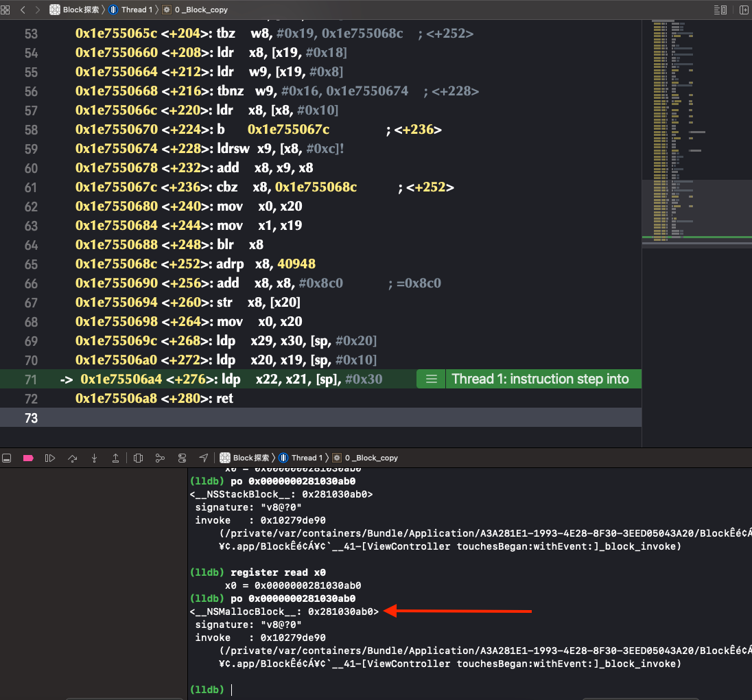The width and height of the screenshot is (752, 700).
Task: Click address 0x1e75506a8 on ret line
Action: point(117,398)
